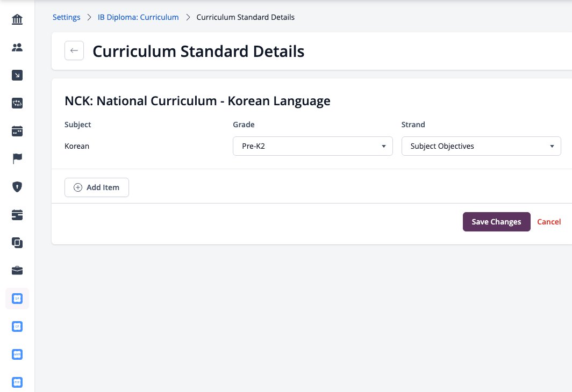The width and height of the screenshot is (572, 392).
Task: Open the calendar icon in sidebar
Action: tap(17, 131)
